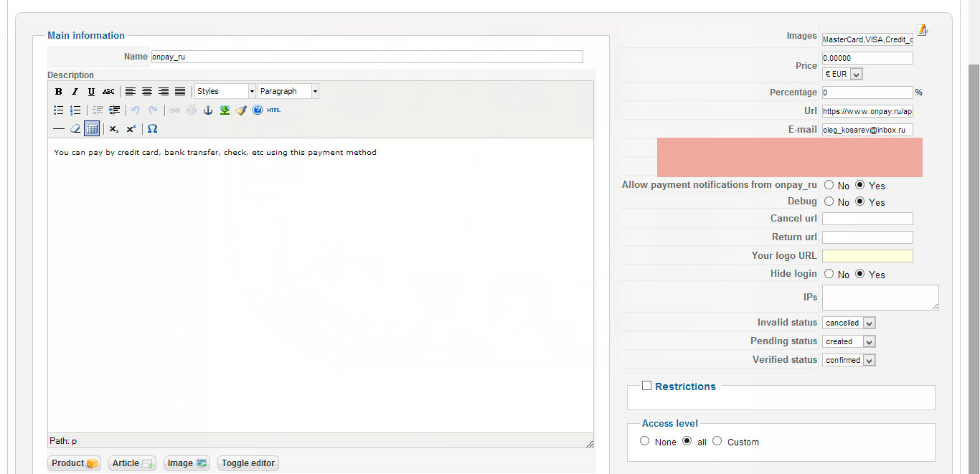Open the Styles dropdown
The image size is (980, 474).
(x=225, y=91)
